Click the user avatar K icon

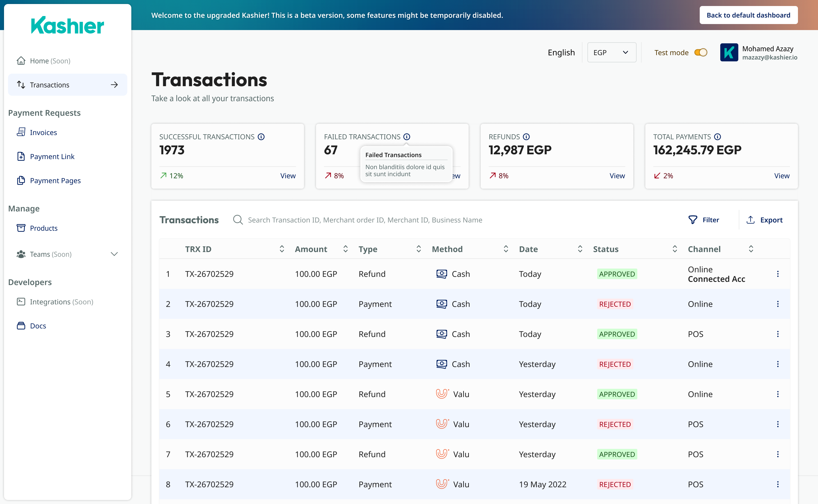pyautogui.click(x=729, y=52)
